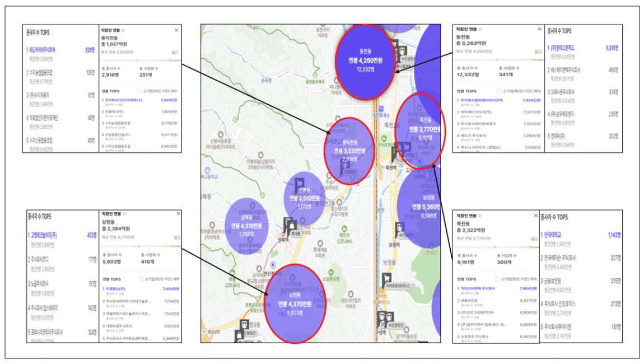This screenshot has width=644, height=364.
Task: Click the 이마트트레이더스 cart icon
Action: tap(386, 280)
